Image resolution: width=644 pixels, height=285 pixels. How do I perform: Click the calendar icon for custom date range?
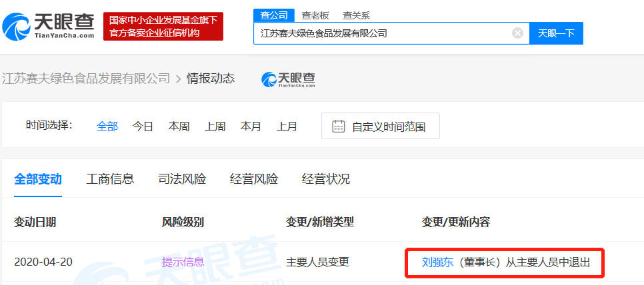339,127
